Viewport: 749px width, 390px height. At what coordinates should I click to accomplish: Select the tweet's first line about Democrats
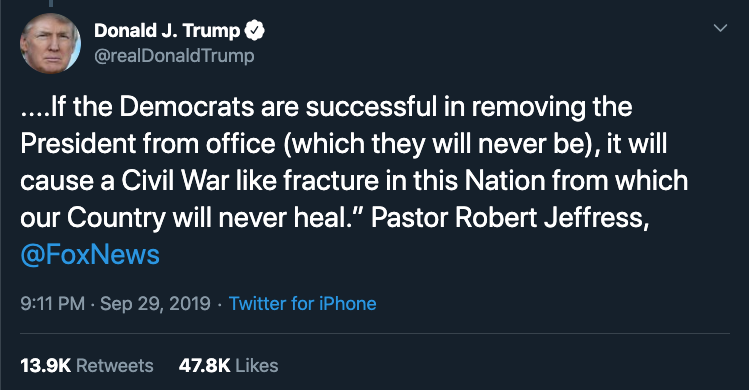click(x=326, y=106)
